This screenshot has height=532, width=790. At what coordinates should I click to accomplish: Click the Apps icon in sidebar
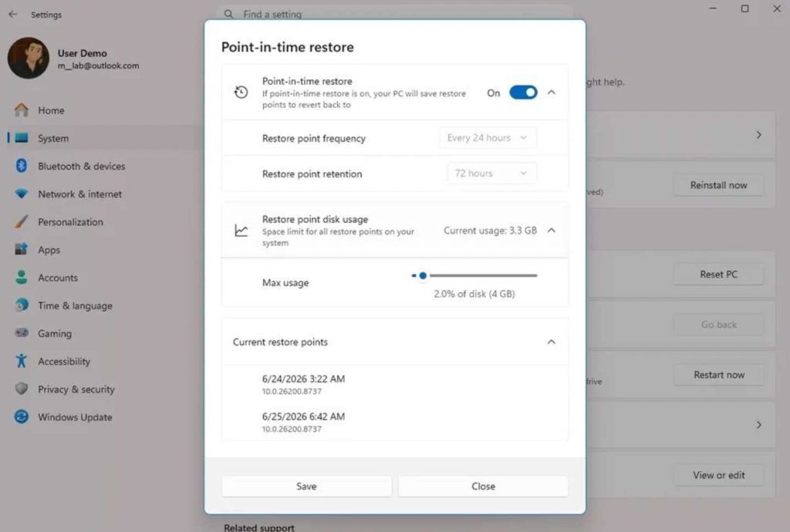[x=21, y=249]
